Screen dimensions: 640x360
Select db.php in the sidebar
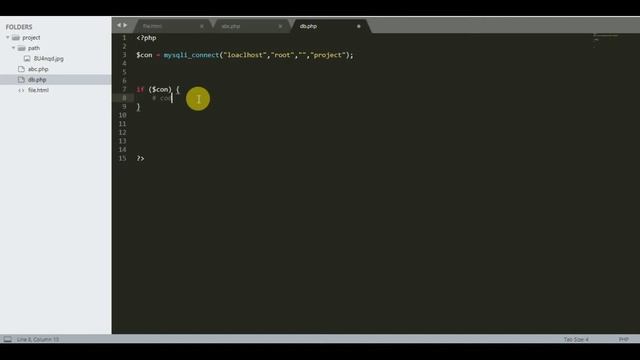37,80
